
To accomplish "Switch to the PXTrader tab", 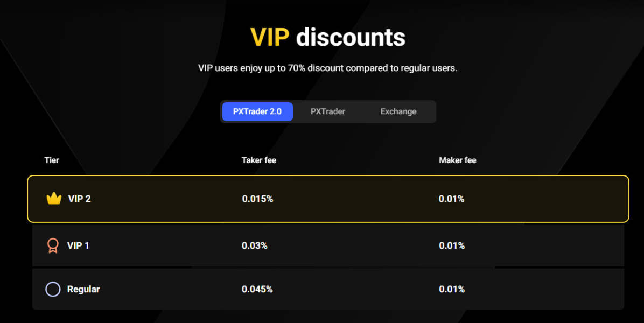I will tap(328, 111).
